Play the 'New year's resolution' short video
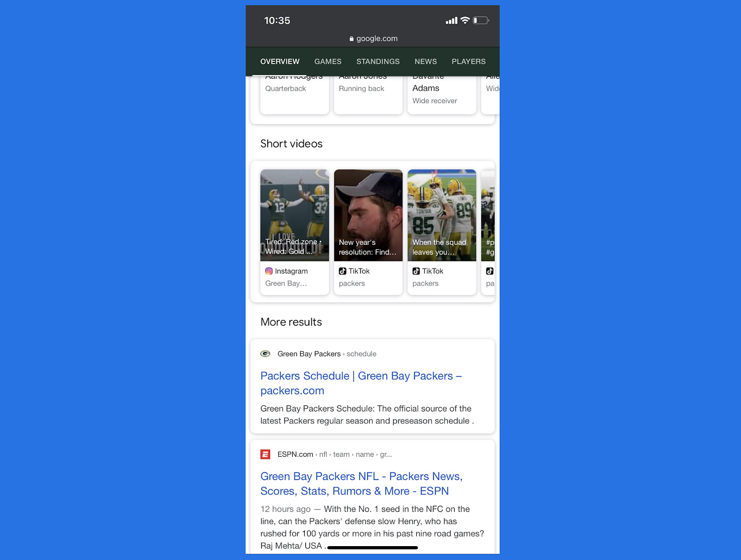Image resolution: width=741 pixels, height=560 pixels. [x=368, y=215]
